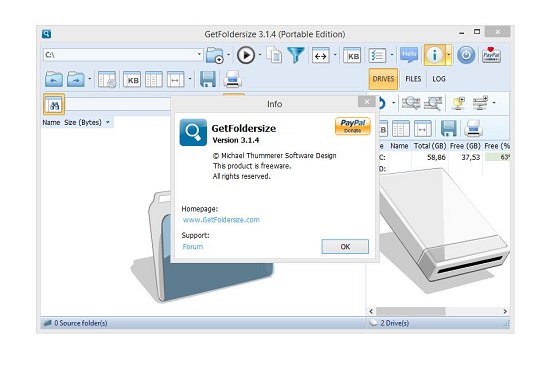Screen dimensions: 550x365
Task: Go forward with the folder right-arrow icon
Action: click(76, 79)
